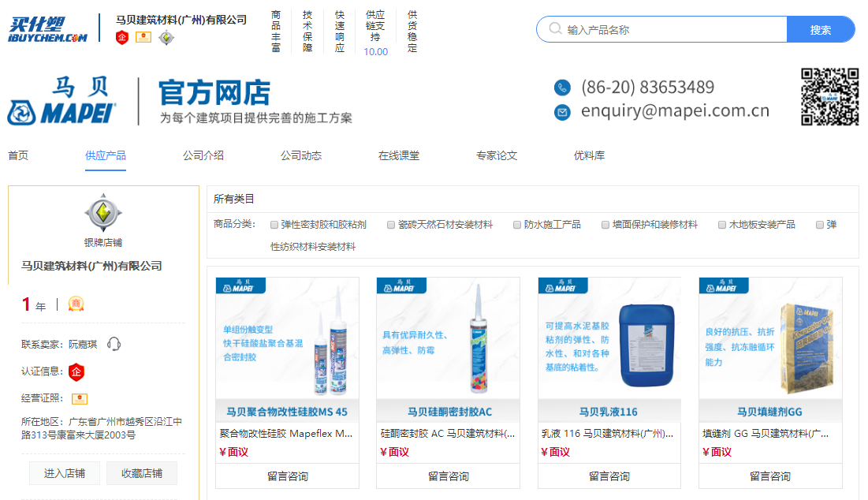The height and width of the screenshot is (500, 868).
Task: Switch to the 专家论文 tab
Action: point(497,155)
